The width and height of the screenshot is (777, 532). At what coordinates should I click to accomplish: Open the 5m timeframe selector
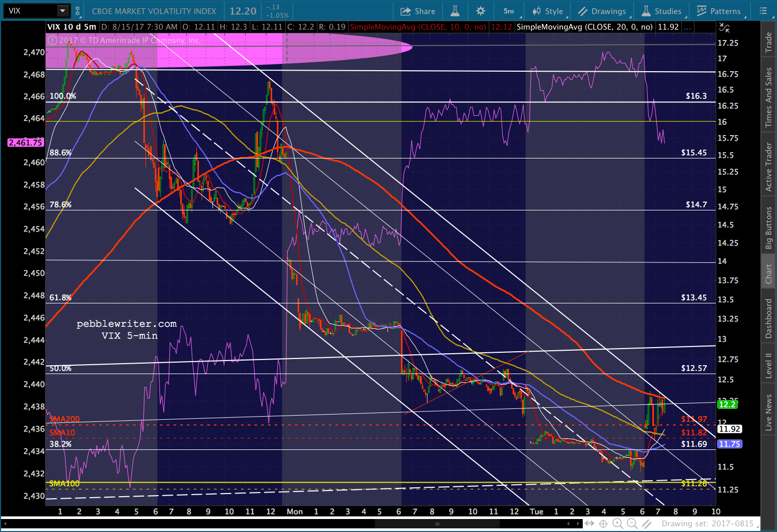508,11
